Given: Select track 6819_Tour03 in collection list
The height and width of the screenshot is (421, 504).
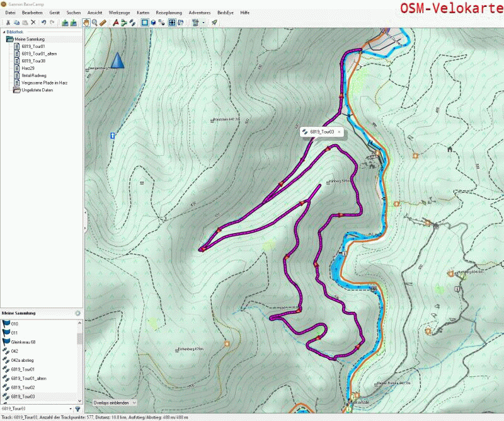Looking at the screenshot, I should (23, 396).
